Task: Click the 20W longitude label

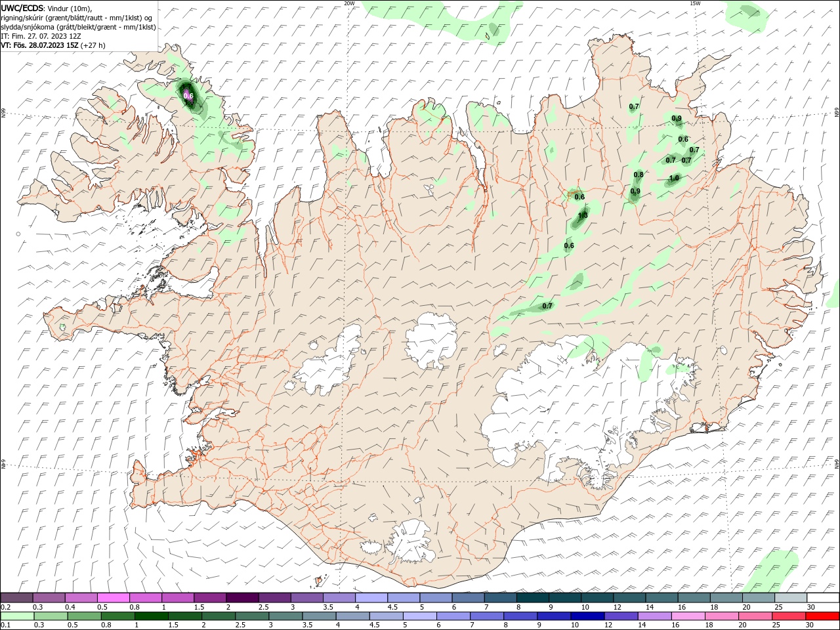Action: tap(349, 3)
